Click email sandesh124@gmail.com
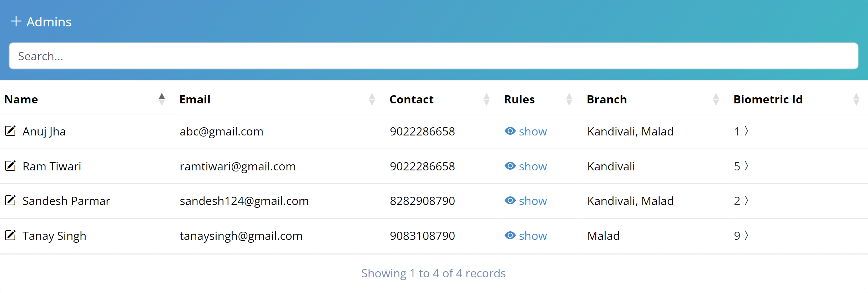 [244, 201]
